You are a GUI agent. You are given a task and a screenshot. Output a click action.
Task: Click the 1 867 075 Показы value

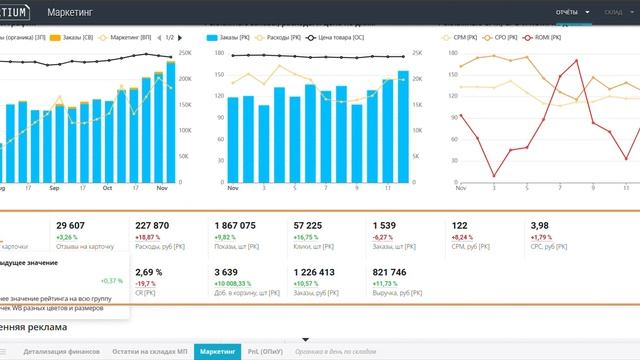(x=235, y=225)
